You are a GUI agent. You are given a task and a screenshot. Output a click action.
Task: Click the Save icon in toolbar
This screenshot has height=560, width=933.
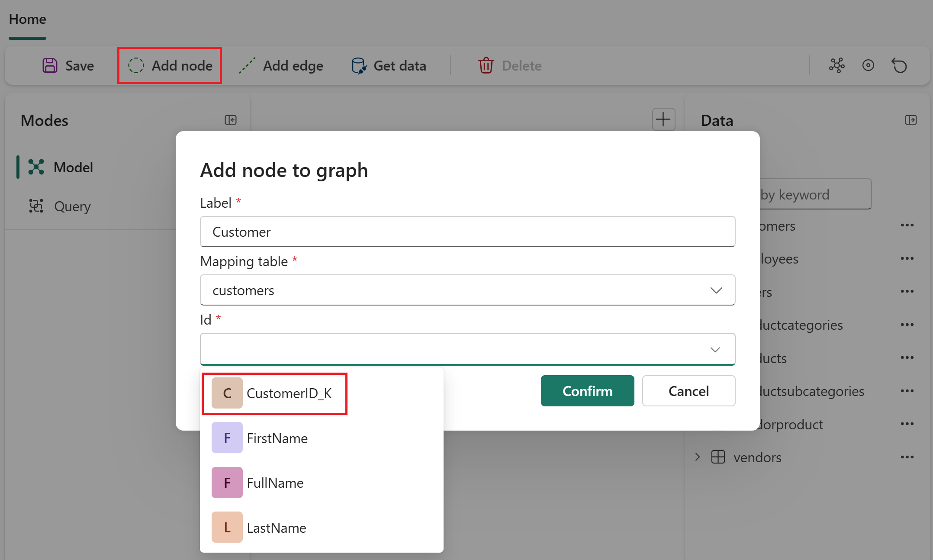tap(50, 66)
